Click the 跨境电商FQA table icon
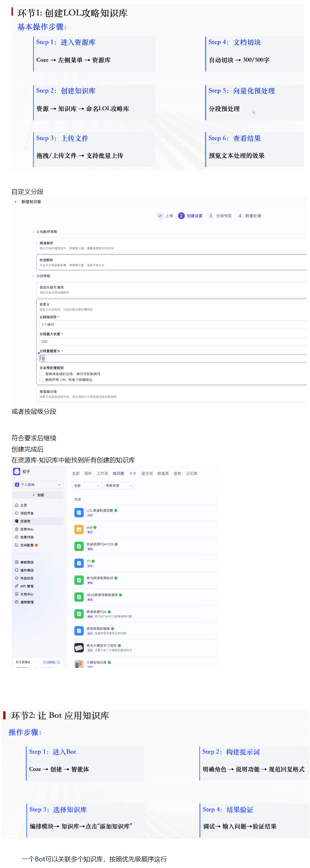310x868 pixels. point(79,614)
